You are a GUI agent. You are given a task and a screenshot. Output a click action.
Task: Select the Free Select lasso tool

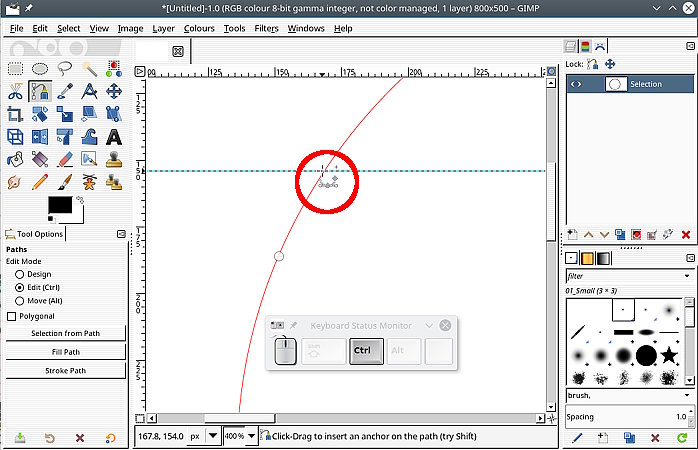[x=65, y=68]
